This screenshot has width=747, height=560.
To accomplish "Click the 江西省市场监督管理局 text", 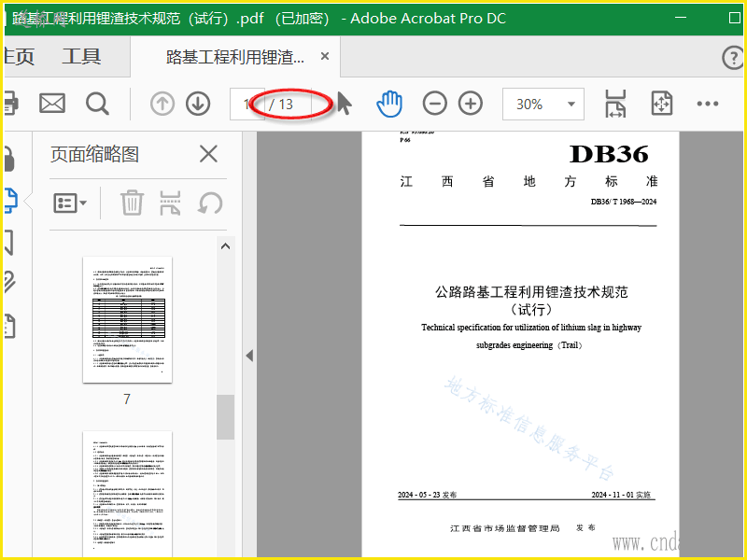I will (x=505, y=528).
